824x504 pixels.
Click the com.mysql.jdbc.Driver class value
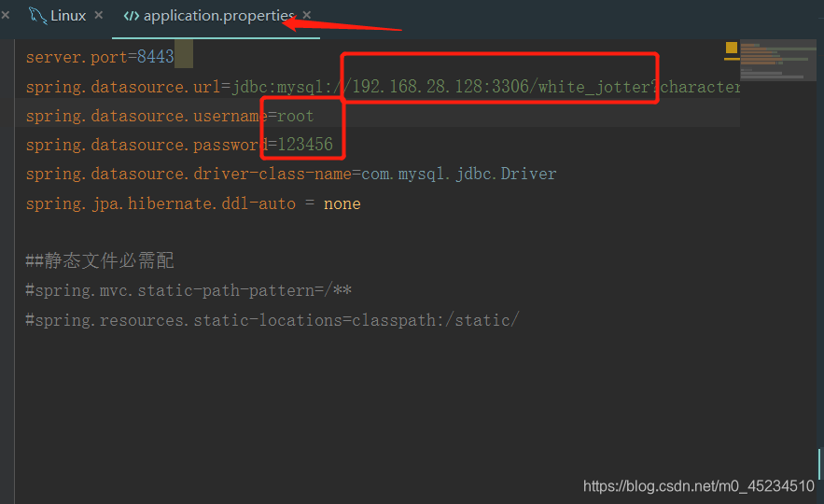458,174
